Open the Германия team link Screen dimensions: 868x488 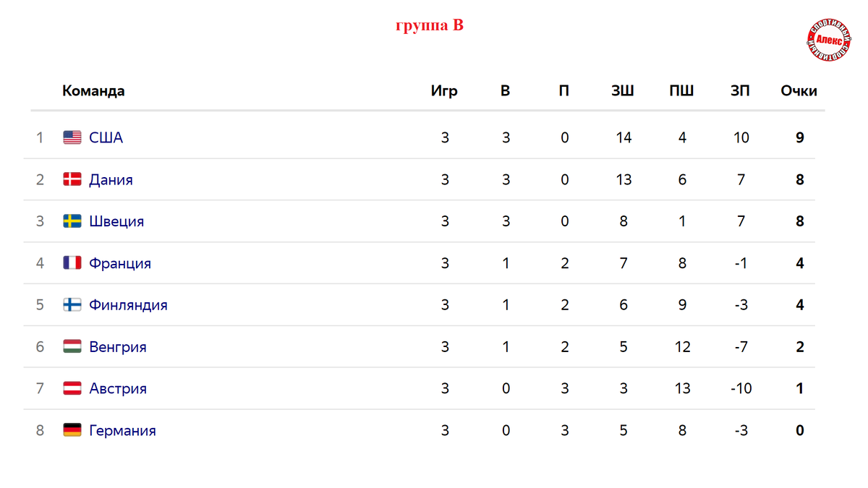point(123,430)
